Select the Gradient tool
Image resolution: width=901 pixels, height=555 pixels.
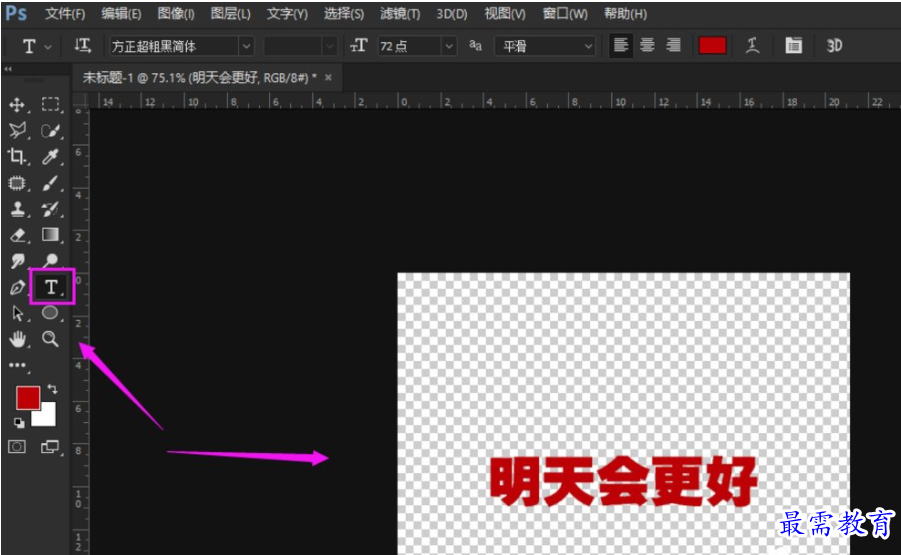(x=50, y=234)
